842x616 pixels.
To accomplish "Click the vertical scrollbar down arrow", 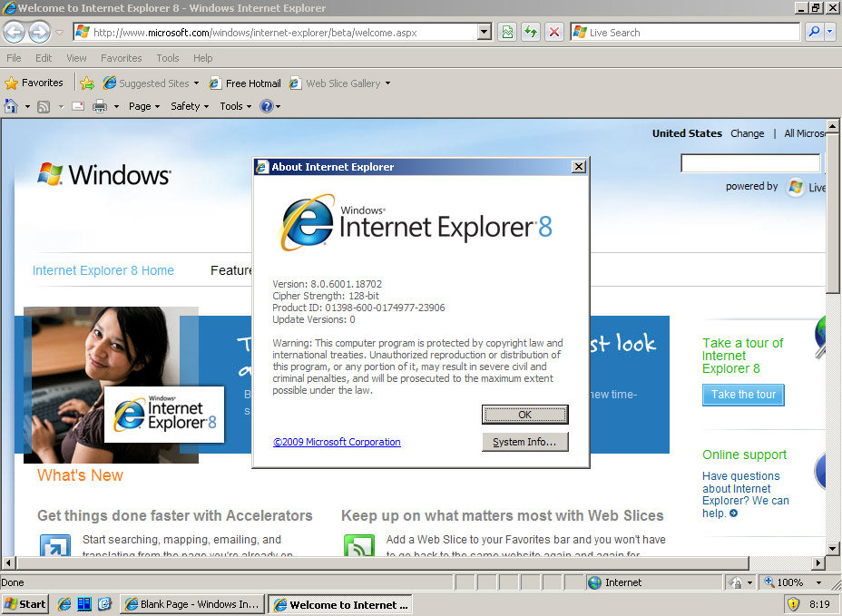I will 832,549.
